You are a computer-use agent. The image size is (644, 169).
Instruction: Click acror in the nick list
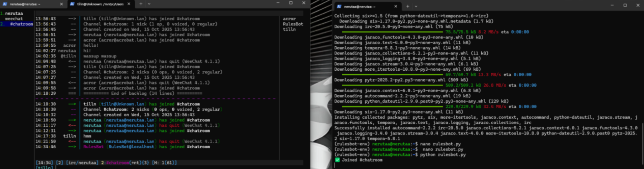click(x=289, y=19)
